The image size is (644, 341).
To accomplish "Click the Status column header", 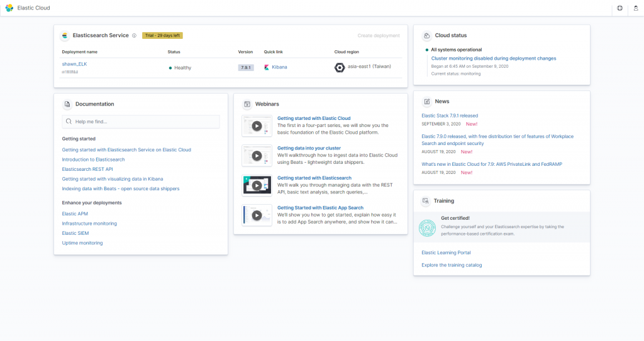I will 174,52.
